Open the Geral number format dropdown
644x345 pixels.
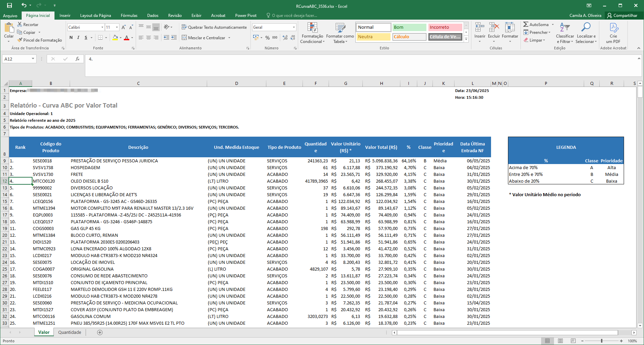pyautogui.click(x=294, y=27)
